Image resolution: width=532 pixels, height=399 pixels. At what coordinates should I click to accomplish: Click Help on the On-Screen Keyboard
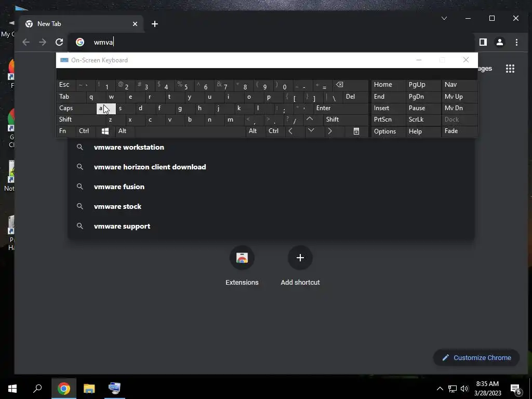[423, 131]
